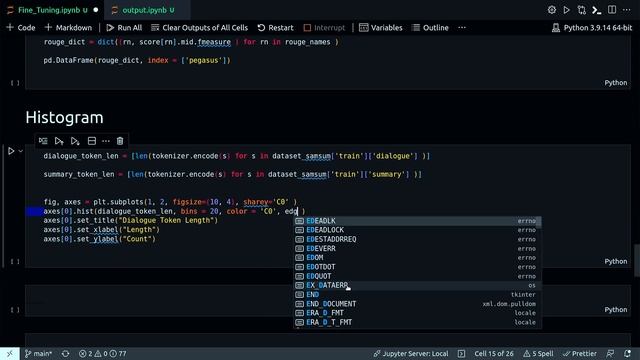Click the synchronize changes icon

point(65,353)
